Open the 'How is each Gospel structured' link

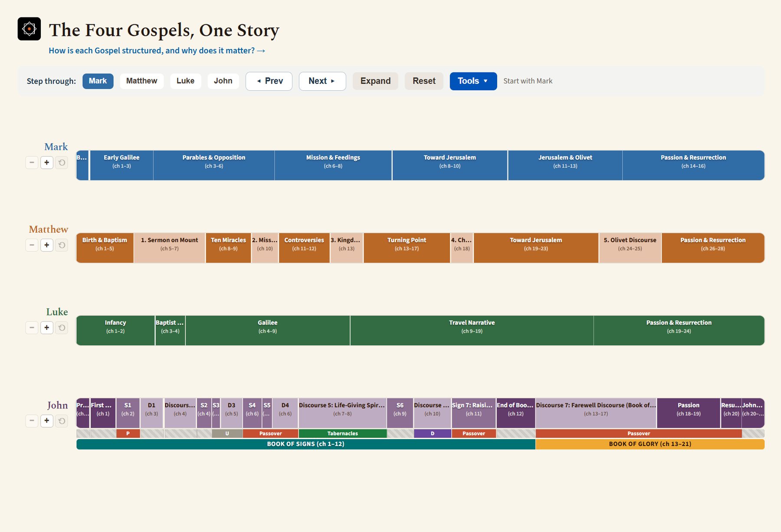pos(157,51)
